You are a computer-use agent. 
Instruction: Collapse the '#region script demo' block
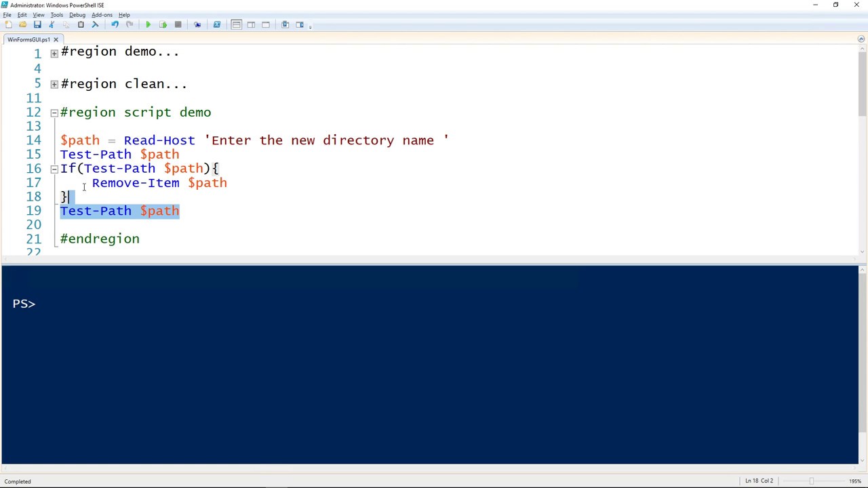pos(54,113)
